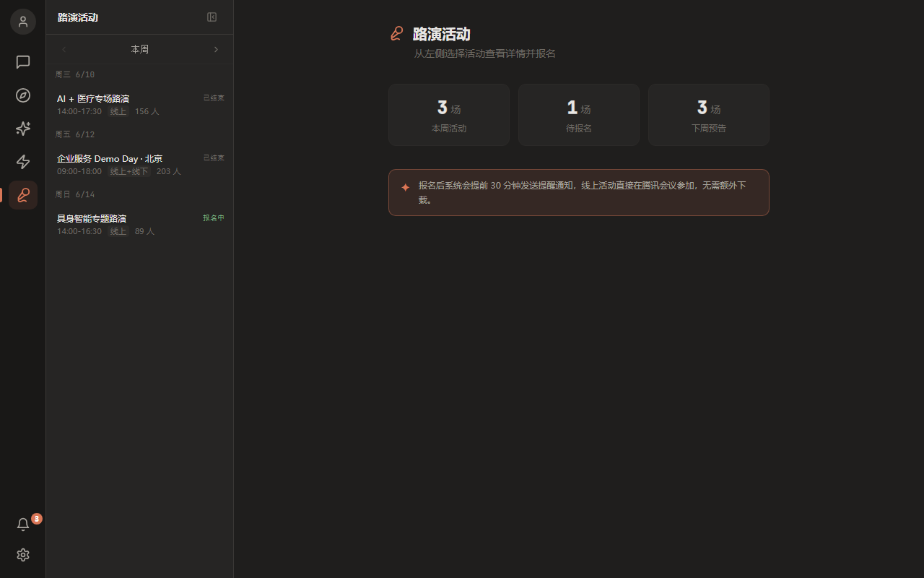924x578 pixels.
Task: Open the compass discover icon
Action: pyautogui.click(x=23, y=95)
